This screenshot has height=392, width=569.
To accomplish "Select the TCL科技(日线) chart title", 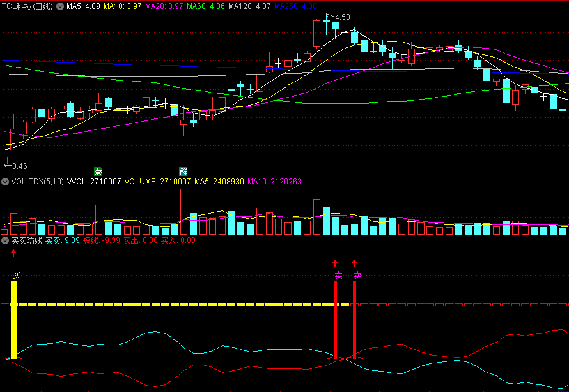I will 27,6.
